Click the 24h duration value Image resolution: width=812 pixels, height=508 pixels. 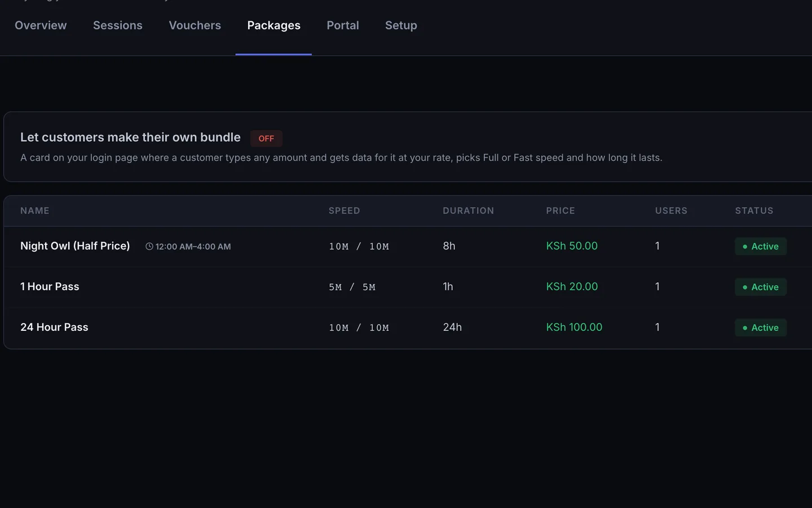[x=452, y=327]
